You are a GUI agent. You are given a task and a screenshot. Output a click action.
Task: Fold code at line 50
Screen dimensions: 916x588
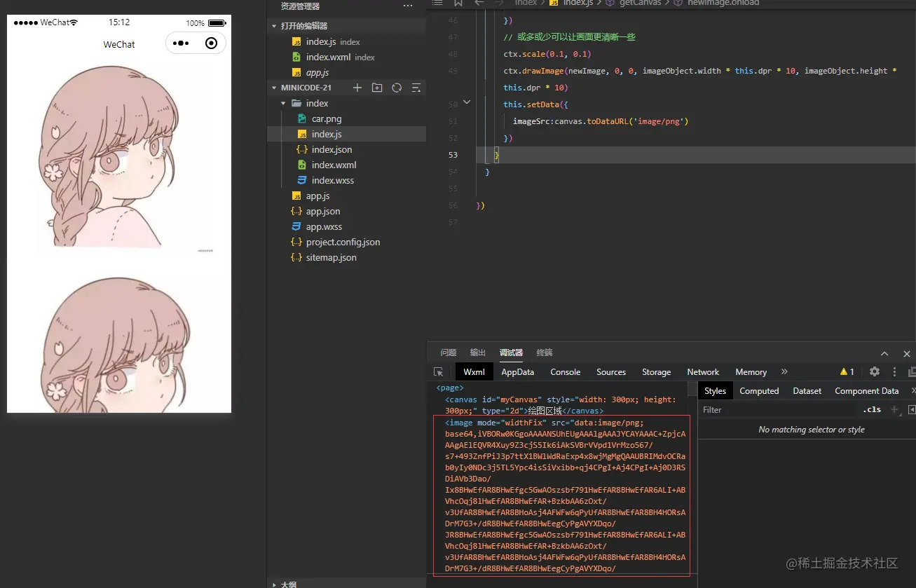tap(467, 103)
